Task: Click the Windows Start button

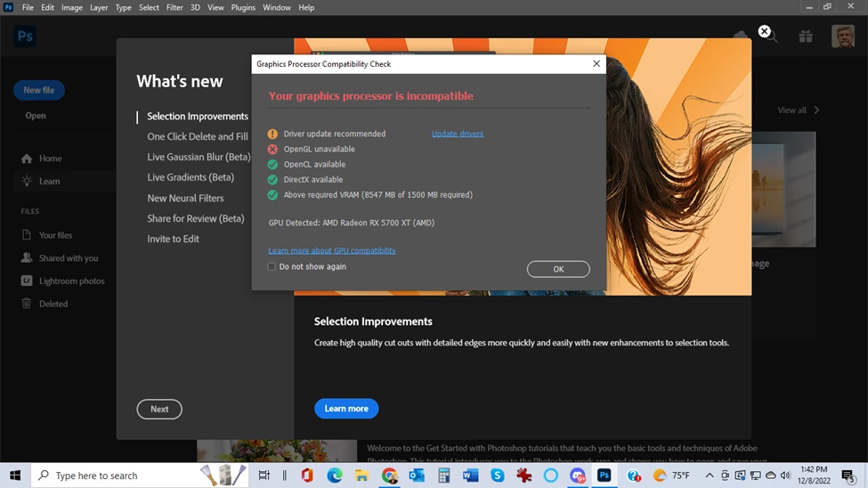Action: [15, 476]
